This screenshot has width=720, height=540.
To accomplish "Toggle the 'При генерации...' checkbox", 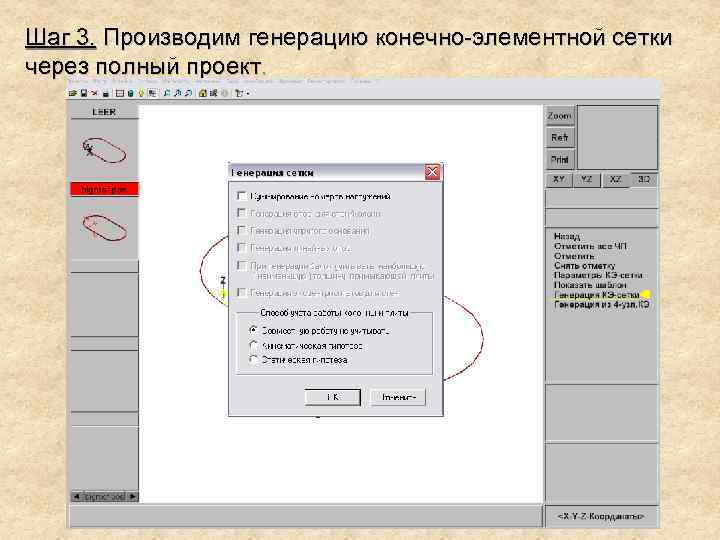I will point(242,265).
